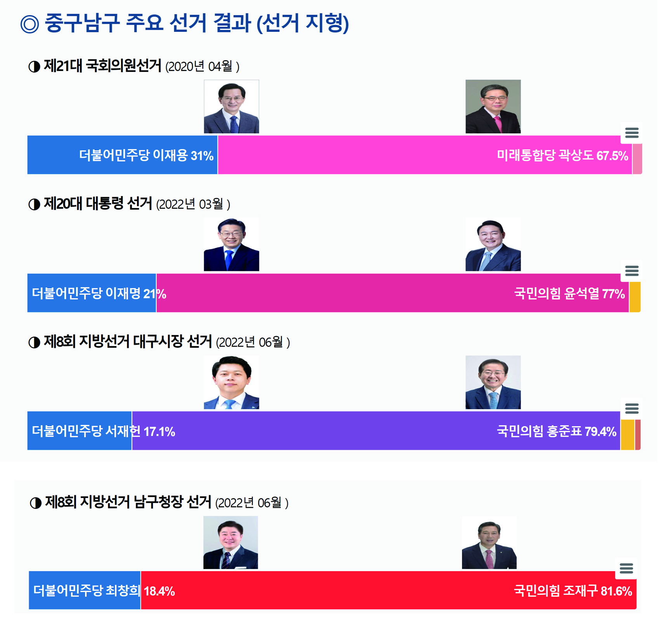Open chart menu for 대구시장 선거 chart
Screen dimensions: 667x644
pos(631,408)
